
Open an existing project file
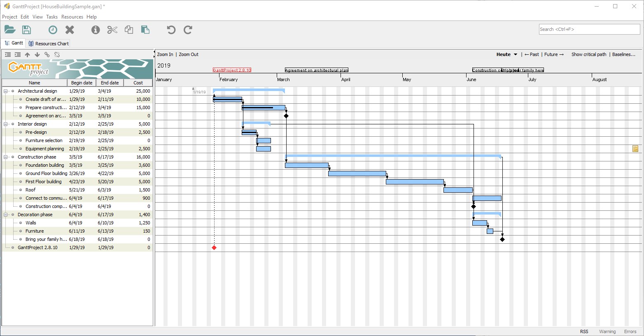click(x=10, y=29)
